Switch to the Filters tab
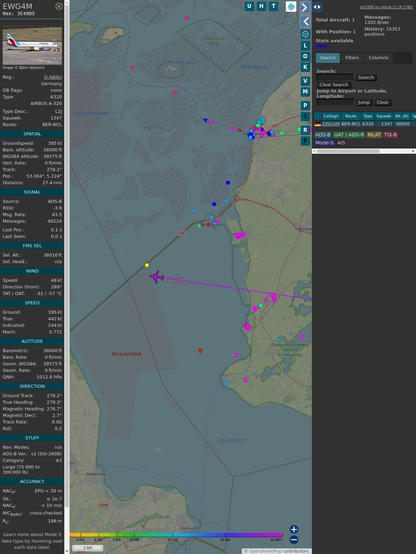The height and width of the screenshot is (554, 416). tap(352, 58)
